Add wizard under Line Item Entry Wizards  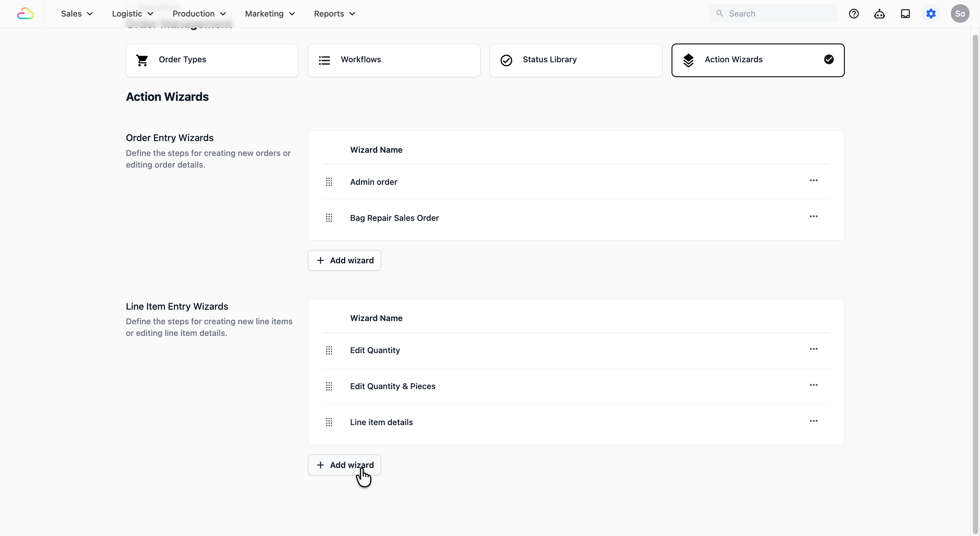coord(344,465)
